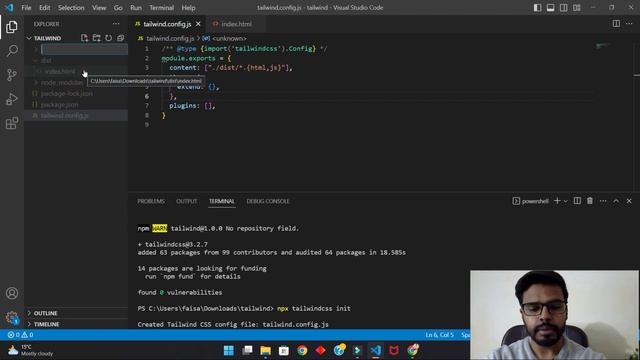Click the new file name input field
This screenshot has height=360, width=640.
(x=84, y=49)
